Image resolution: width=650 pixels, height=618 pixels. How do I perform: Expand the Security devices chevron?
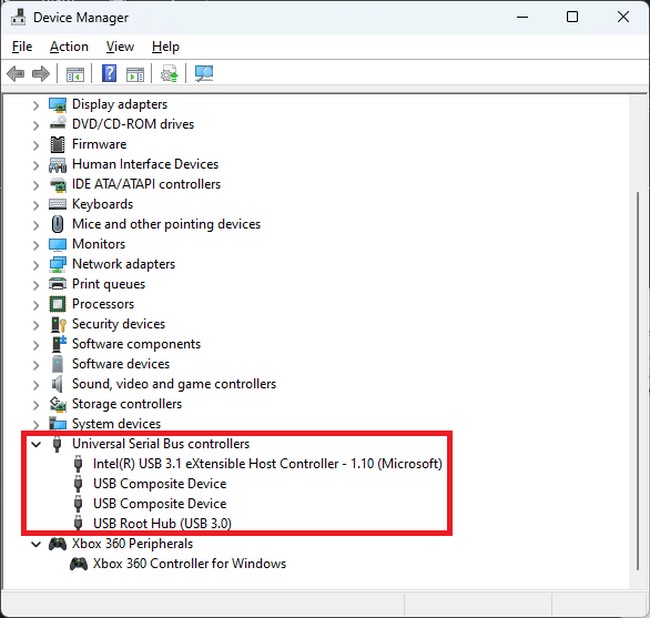click(x=36, y=325)
